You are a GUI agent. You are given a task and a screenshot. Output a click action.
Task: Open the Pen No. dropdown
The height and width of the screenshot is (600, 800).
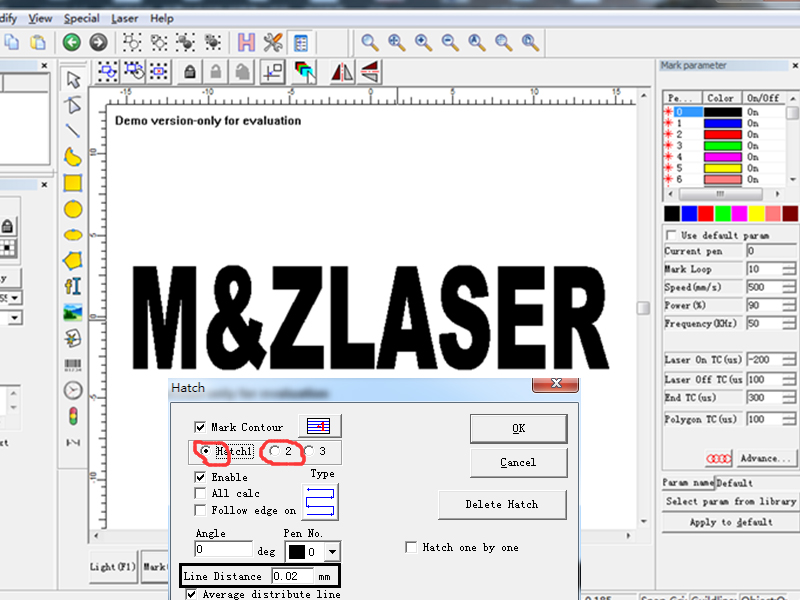(x=332, y=552)
